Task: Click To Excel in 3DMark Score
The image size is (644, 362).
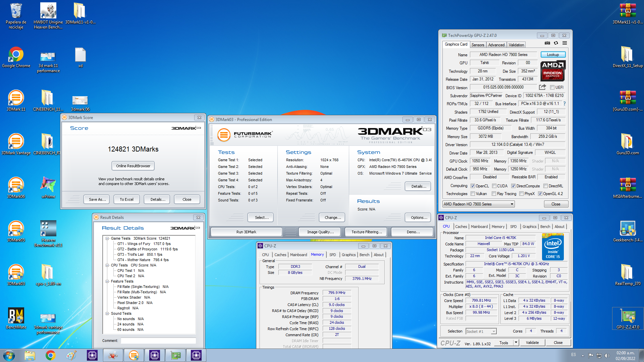Action: 126,199
